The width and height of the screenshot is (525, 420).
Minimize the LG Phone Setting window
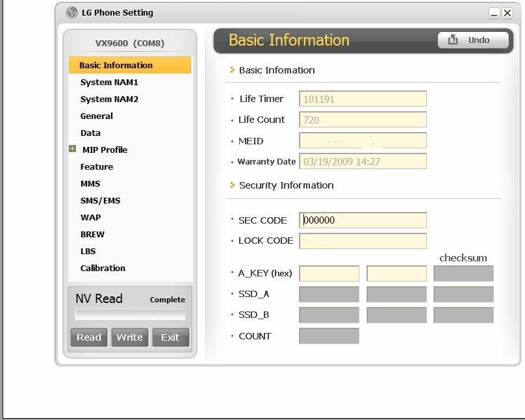(494, 13)
